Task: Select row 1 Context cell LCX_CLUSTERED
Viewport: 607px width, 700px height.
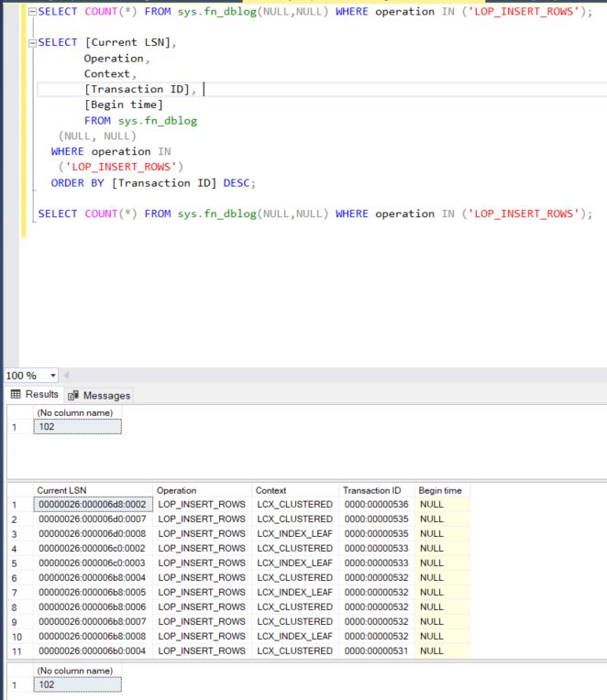Action: pos(295,505)
